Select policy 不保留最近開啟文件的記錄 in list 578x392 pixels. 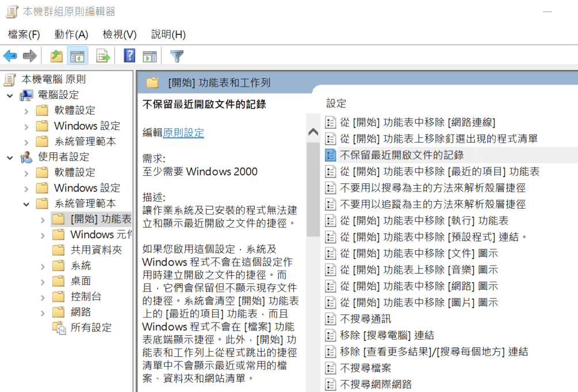tap(401, 155)
